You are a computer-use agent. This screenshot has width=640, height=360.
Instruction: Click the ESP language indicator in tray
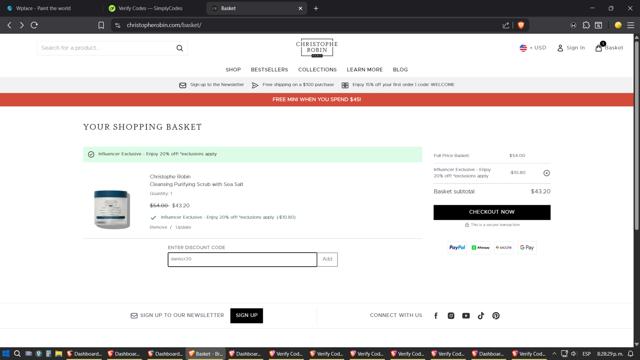[x=587, y=353]
